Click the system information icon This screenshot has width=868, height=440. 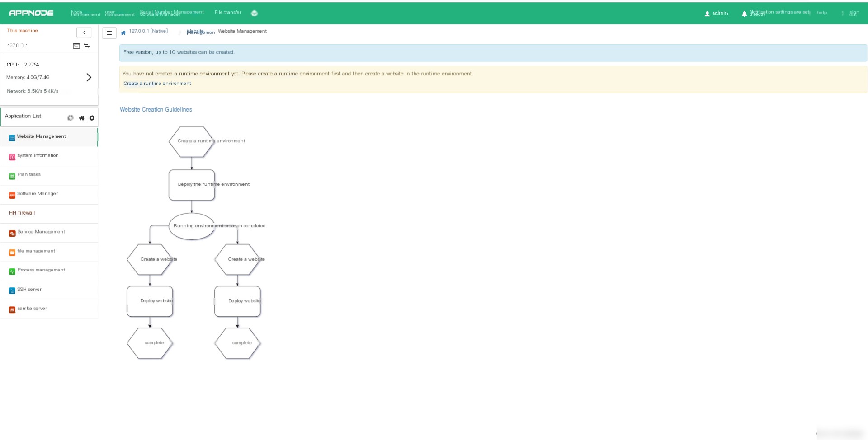12,157
